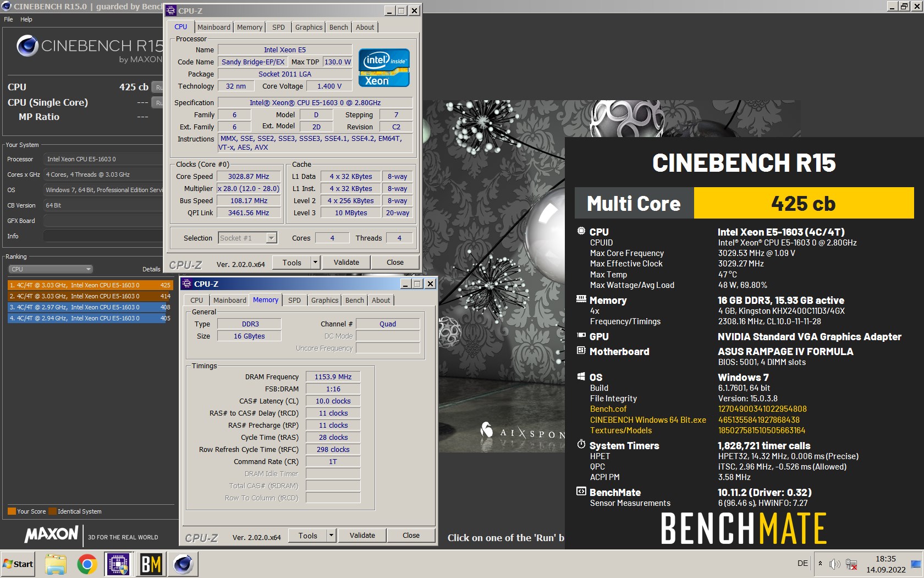Click the Intel Xeon logo in CPU-Z
This screenshot has height=578, width=924.
click(x=384, y=67)
